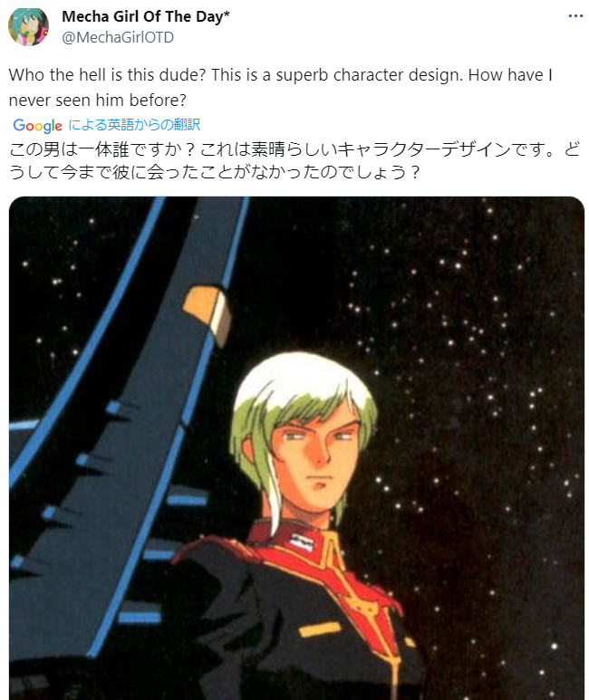
Task: Open the attached anime character image
Action: [x=296, y=447]
